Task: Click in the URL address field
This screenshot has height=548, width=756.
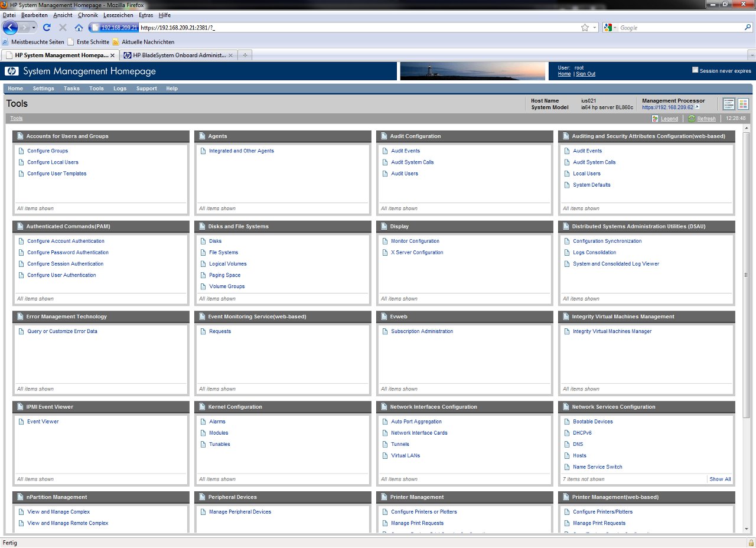Action: pos(359,28)
